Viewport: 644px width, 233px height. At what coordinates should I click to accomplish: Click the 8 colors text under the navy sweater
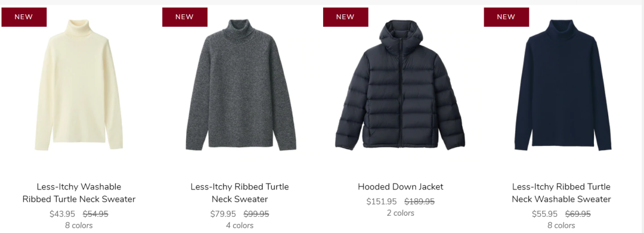[561, 225]
